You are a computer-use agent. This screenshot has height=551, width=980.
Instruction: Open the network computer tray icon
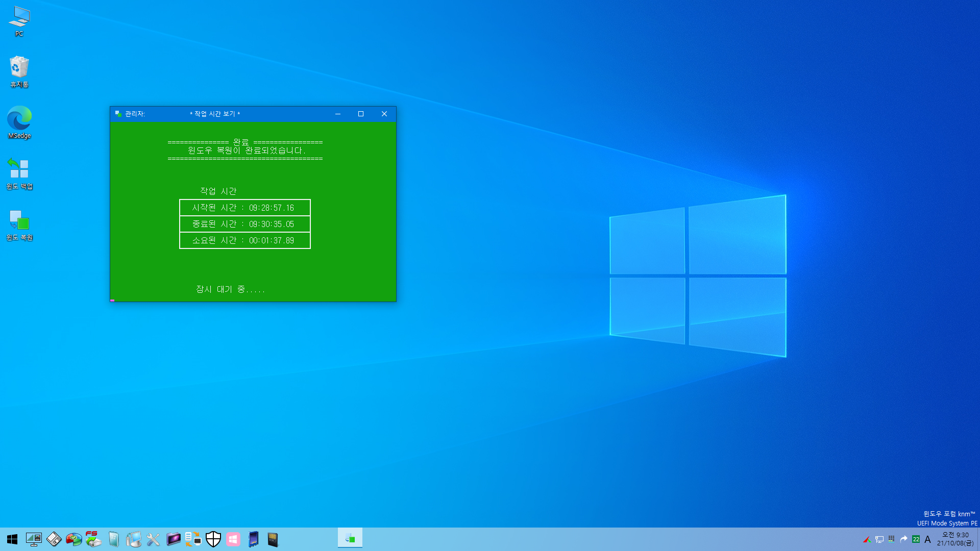pyautogui.click(x=879, y=539)
